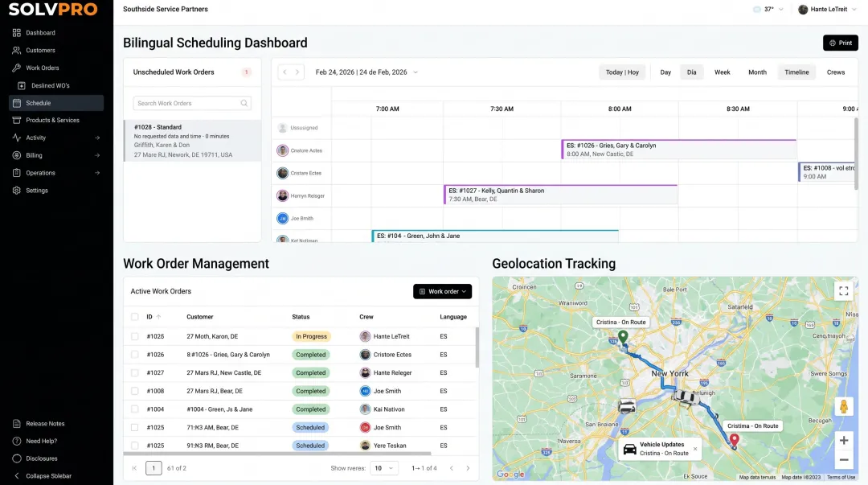Collapse the sidebar

[x=43, y=476]
